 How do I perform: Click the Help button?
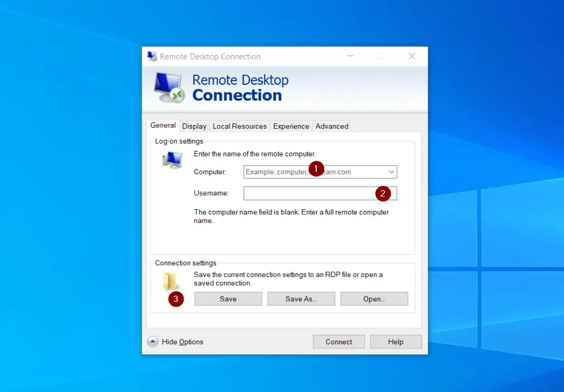395,341
